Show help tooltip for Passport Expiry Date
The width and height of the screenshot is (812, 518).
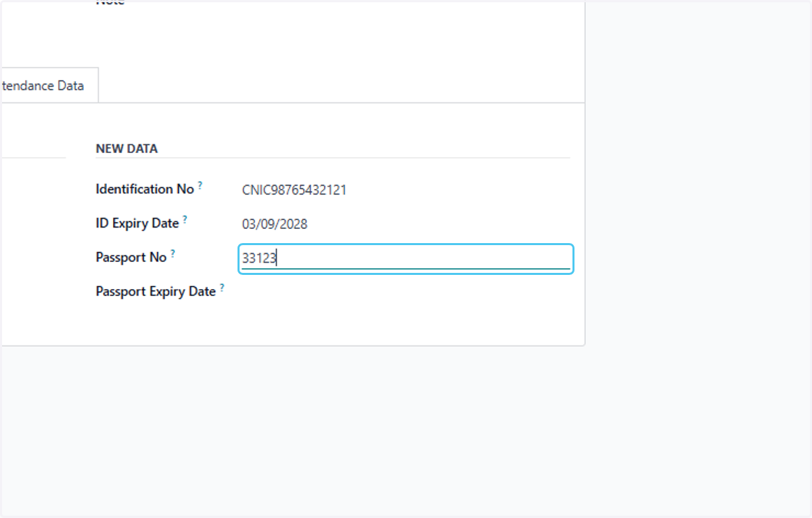tap(222, 287)
